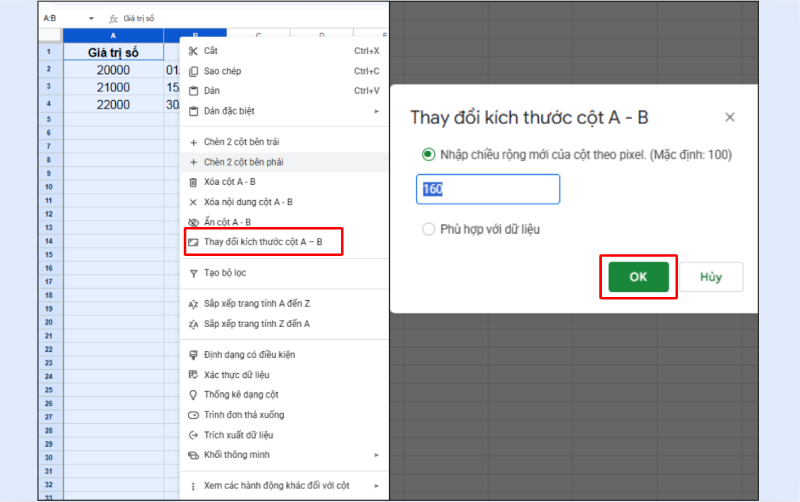
Task: Click the formula bar text Giá trị số
Action: [139, 18]
